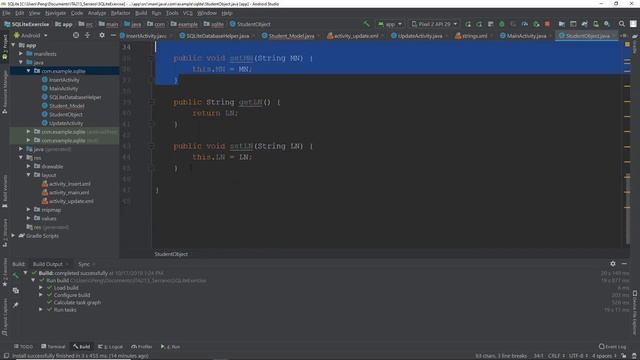The height and width of the screenshot is (360, 640).
Task: Expand the Run tasks step
Action: [x=40, y=310]
